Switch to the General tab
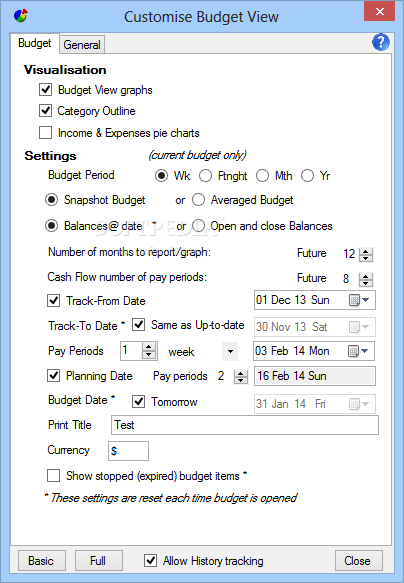 coord(82,45)
